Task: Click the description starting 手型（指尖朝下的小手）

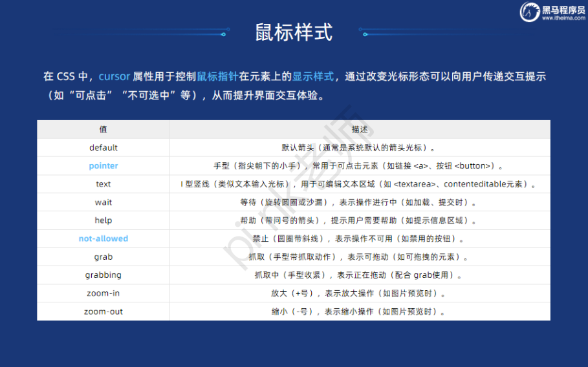Action: coord(359,165)
